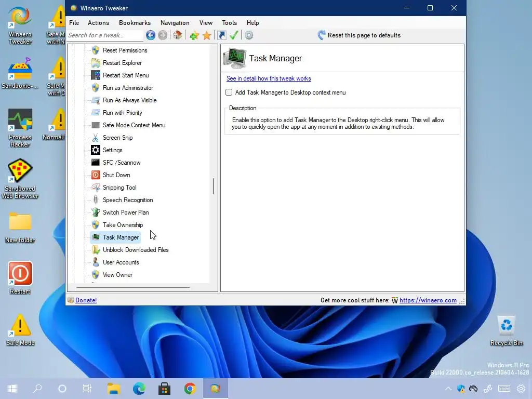This screenshot has height=399, width=532.
Task: Click the Settings gear tree icon
Action: (96, 150)
